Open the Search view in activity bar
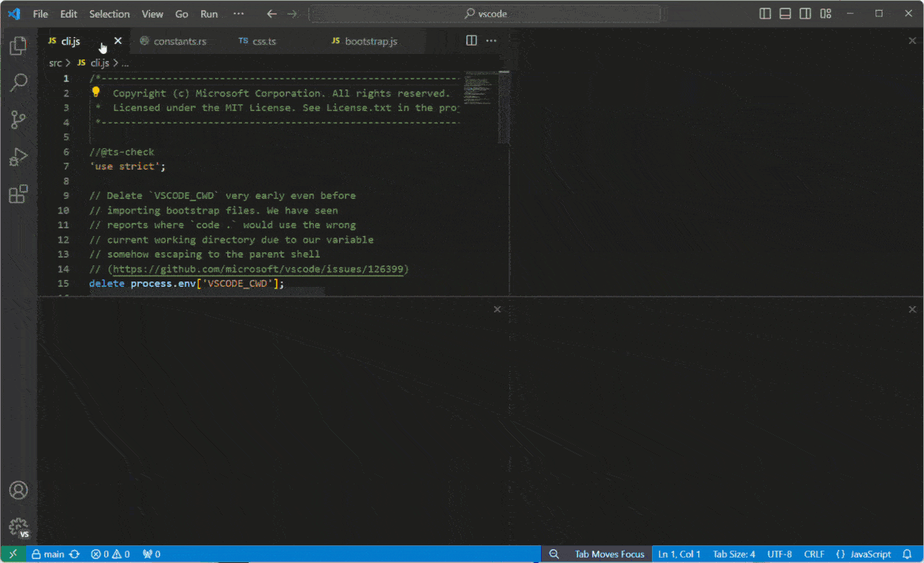 pos(18,83)
